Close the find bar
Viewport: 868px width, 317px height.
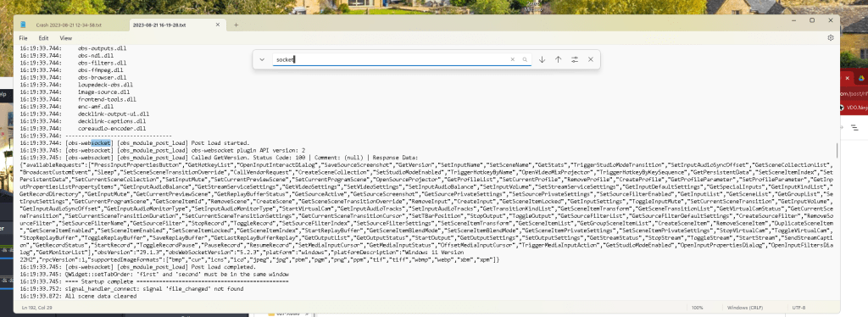(x=591, y=59)
